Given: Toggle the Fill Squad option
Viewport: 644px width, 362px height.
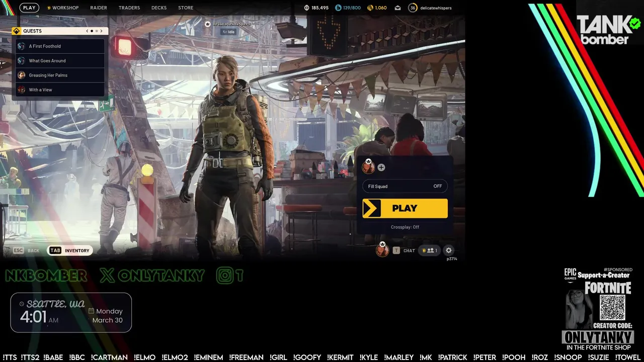Looking at the screenshot, I should [405, 186].
